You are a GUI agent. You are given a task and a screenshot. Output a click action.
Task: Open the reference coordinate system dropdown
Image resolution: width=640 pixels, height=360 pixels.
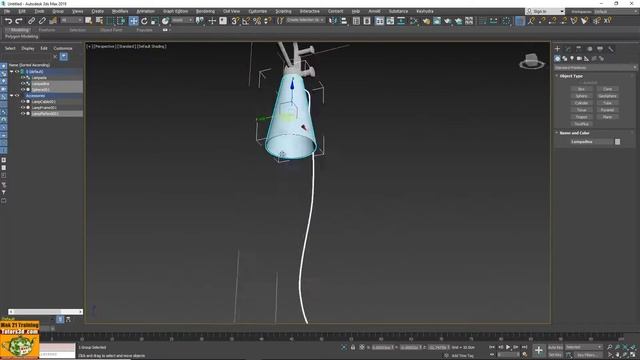pyautogui.click(x=182, y=20)
